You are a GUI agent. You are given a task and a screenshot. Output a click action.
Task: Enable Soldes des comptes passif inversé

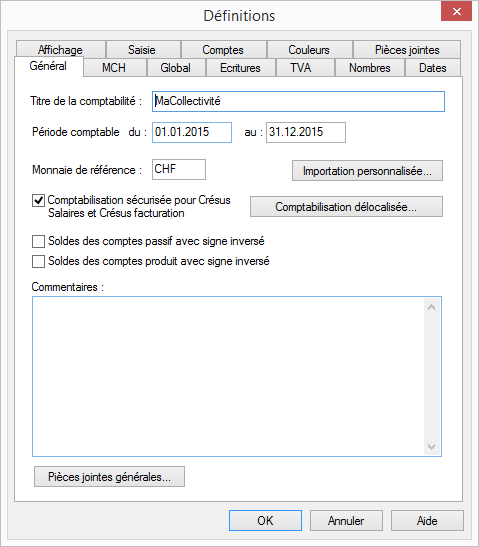point(38,241)
